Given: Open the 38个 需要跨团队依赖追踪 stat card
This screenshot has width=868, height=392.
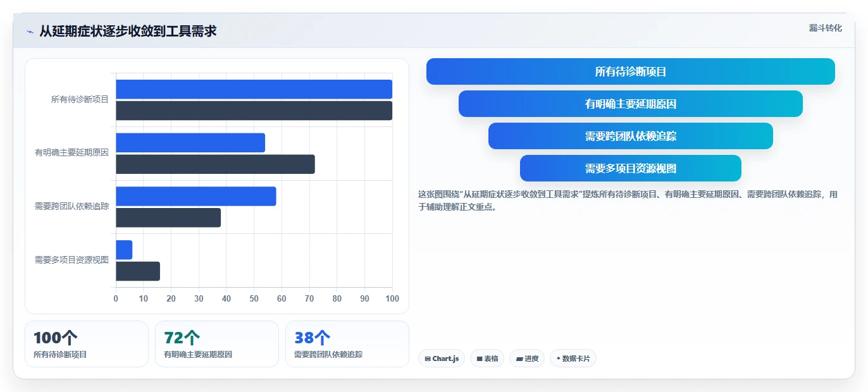Looking at the screenshot, I should [347, 344].
